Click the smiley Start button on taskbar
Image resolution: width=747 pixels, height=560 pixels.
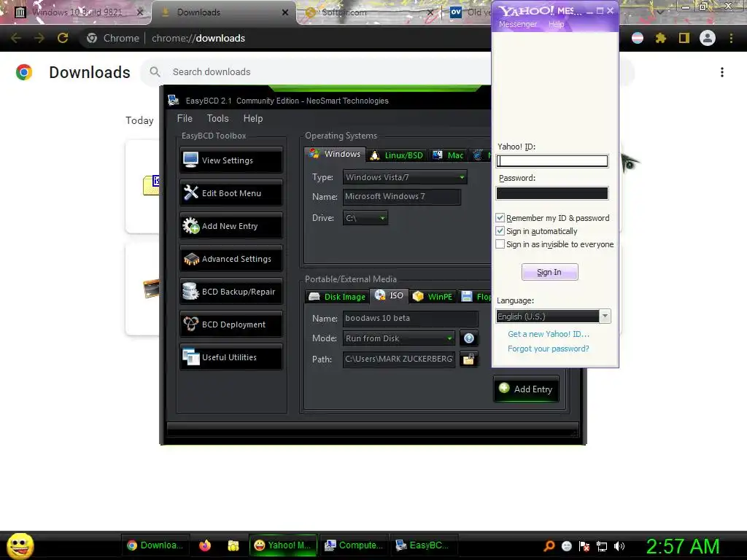(x=20, y=545)
